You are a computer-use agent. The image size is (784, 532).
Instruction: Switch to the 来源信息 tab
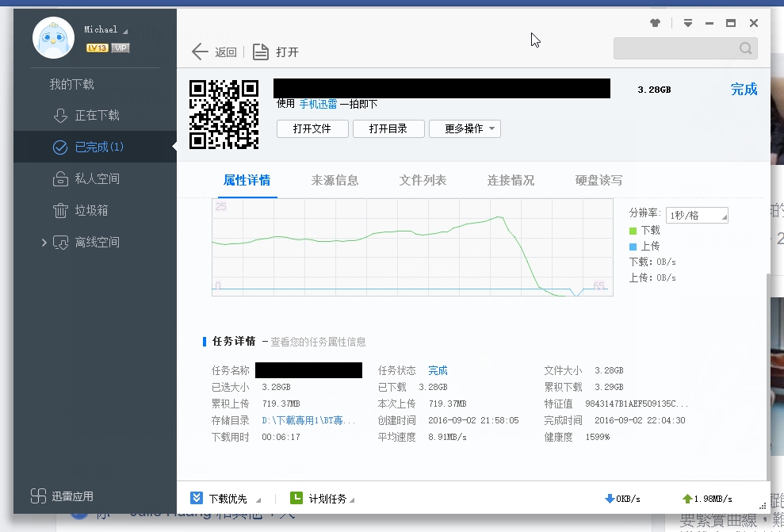point(335,181)
